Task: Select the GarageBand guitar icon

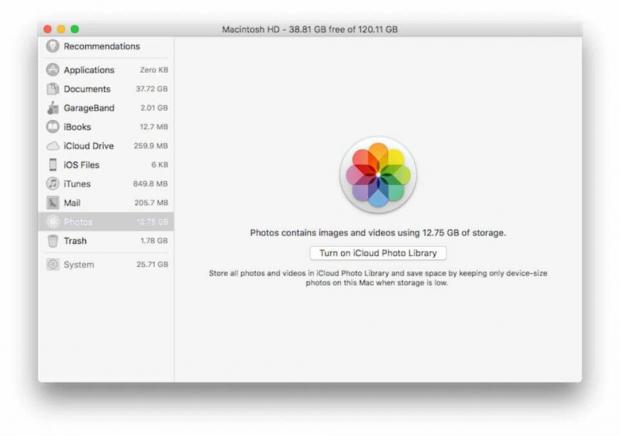Action: coord(53,108)
